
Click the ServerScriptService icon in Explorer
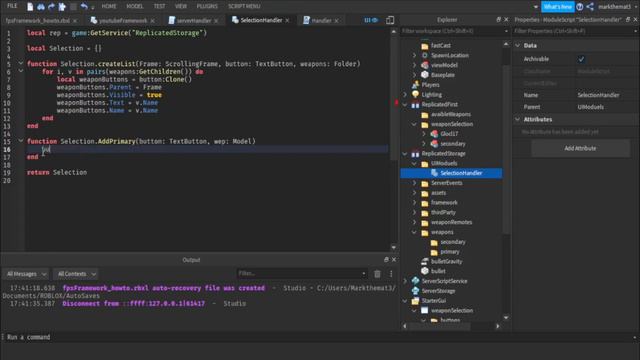point(415,281)
